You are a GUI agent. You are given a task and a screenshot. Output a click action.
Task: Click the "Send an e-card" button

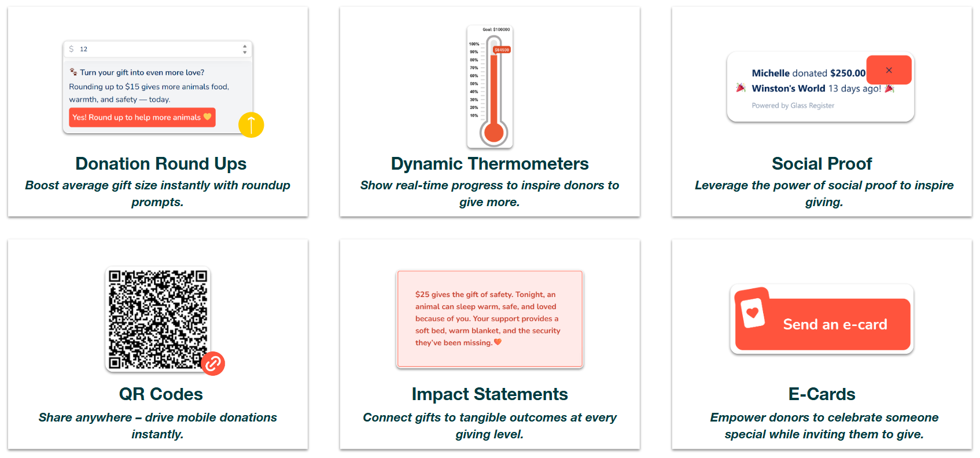coord(834,324)
